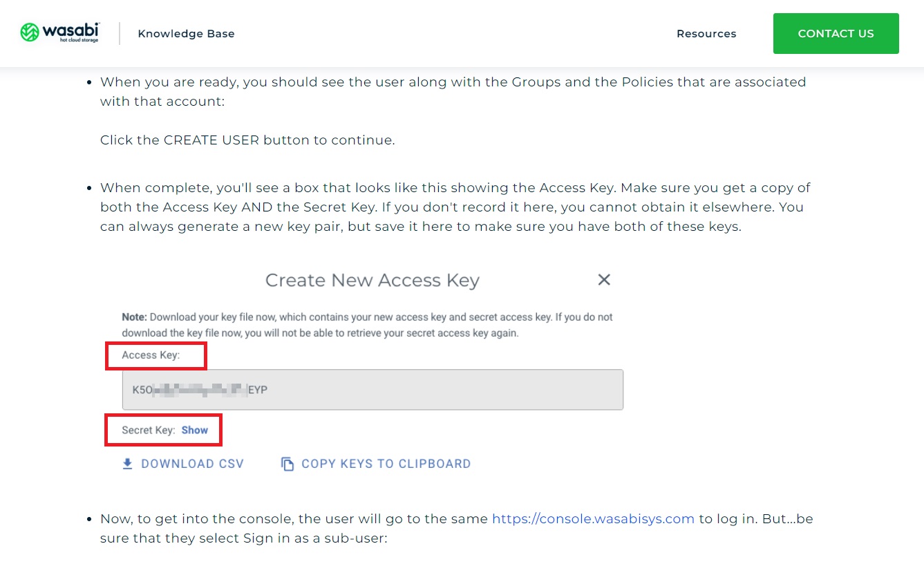Close the Create New Access Key dialog
This screenshot has height=564, width=924.
tap(604, 280)
